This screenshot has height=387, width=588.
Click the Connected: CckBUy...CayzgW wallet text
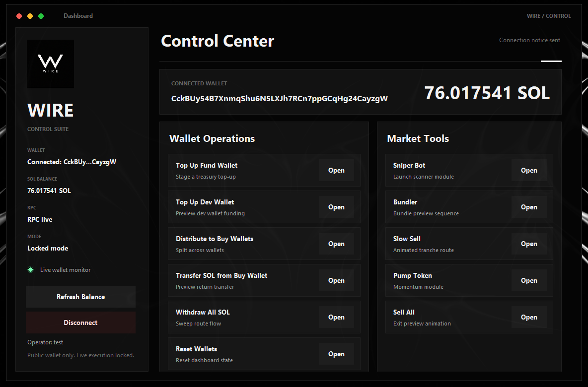tap(72, 162)
